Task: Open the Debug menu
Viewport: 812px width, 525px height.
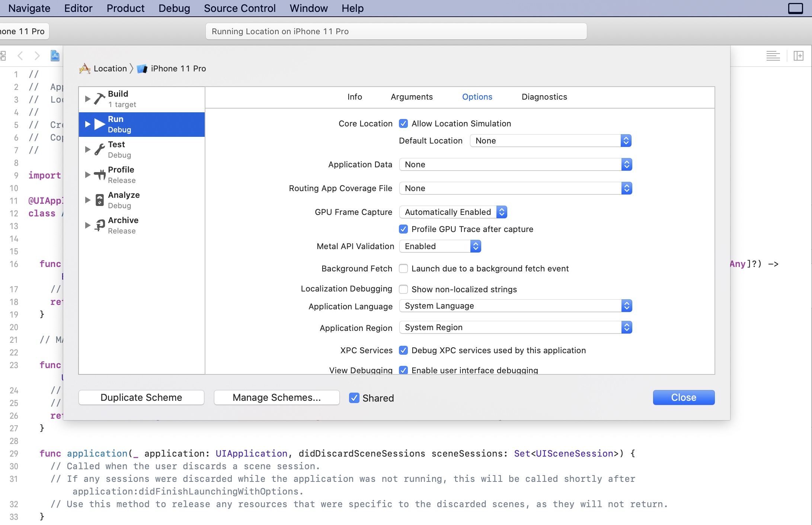Action: [x=174, y=8]
